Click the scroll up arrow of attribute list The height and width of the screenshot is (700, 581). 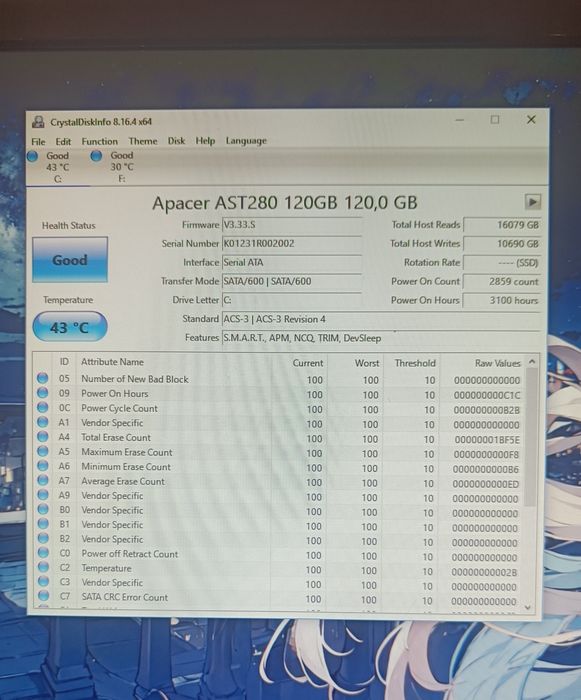pos(531,362)
